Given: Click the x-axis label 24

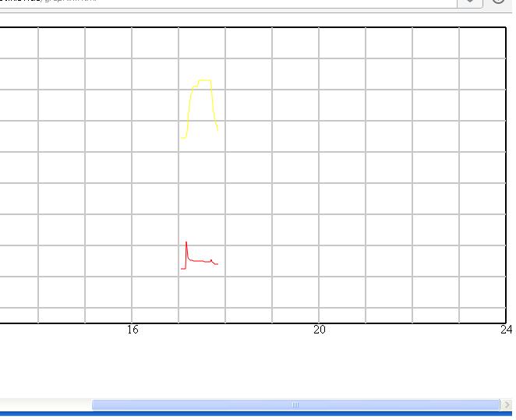Looking at the screenshot, I should pyautogui.click(x=506, y=330).
